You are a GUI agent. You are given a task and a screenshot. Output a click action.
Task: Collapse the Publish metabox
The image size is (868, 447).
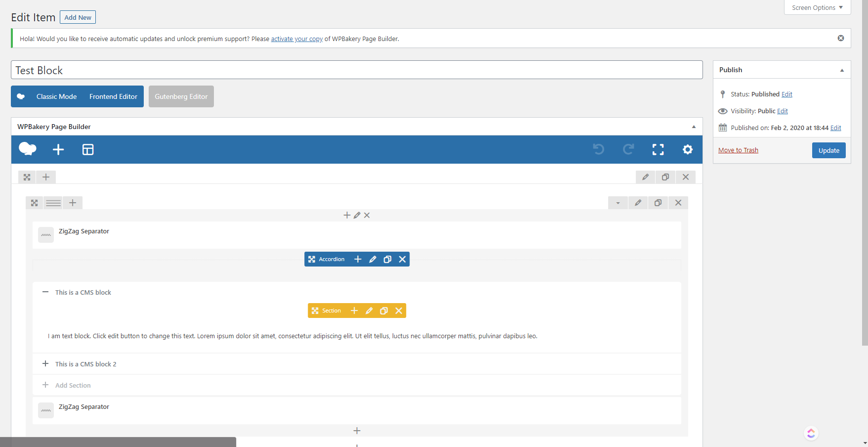click(842, 70)
